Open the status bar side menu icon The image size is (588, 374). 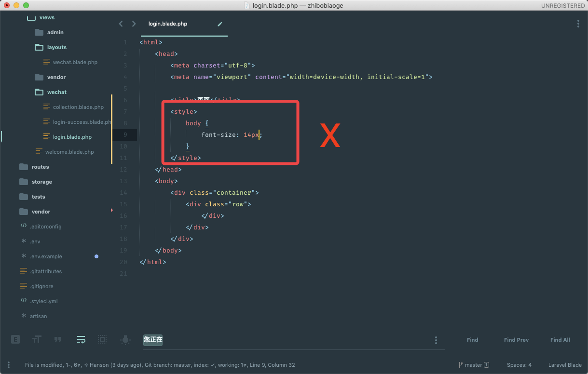[x=9, y=365]
